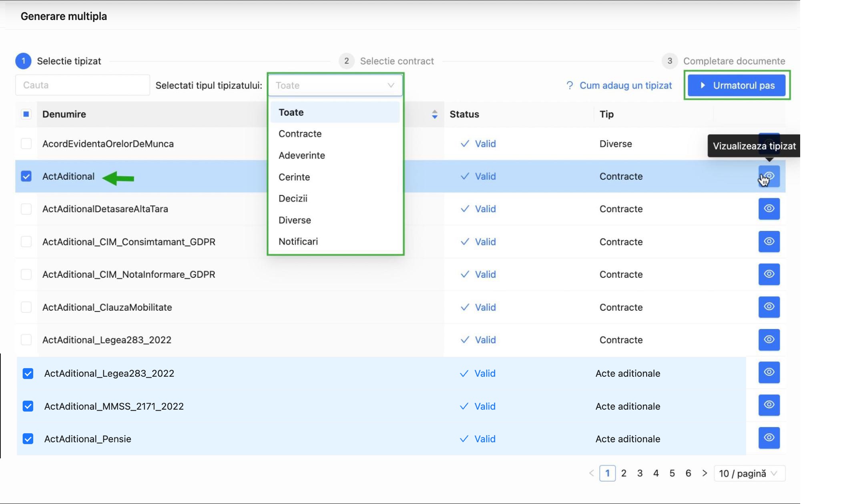This screenshot has height=504, width=841.
Task: Click current page 1 button
Action: (x=607, y=473)
